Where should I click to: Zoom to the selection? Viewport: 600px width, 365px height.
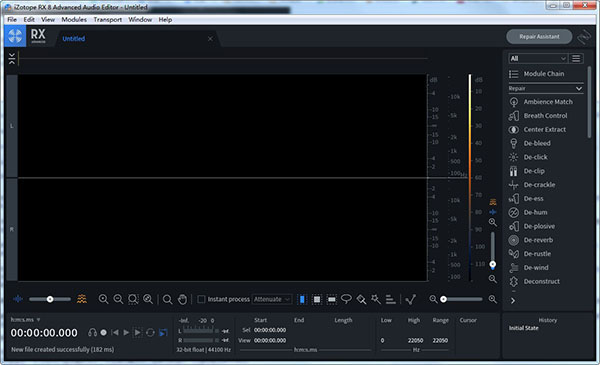pyautogui.click(x=133, y=299)
